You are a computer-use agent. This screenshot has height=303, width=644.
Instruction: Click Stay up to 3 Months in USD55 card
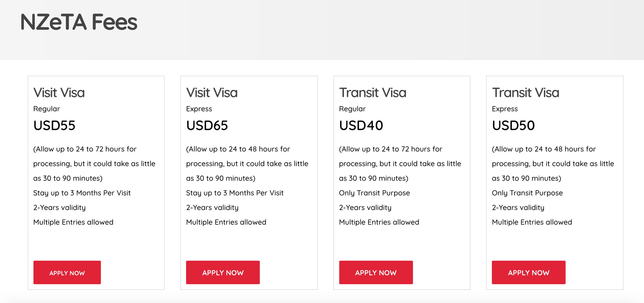(x=82, y=193)
